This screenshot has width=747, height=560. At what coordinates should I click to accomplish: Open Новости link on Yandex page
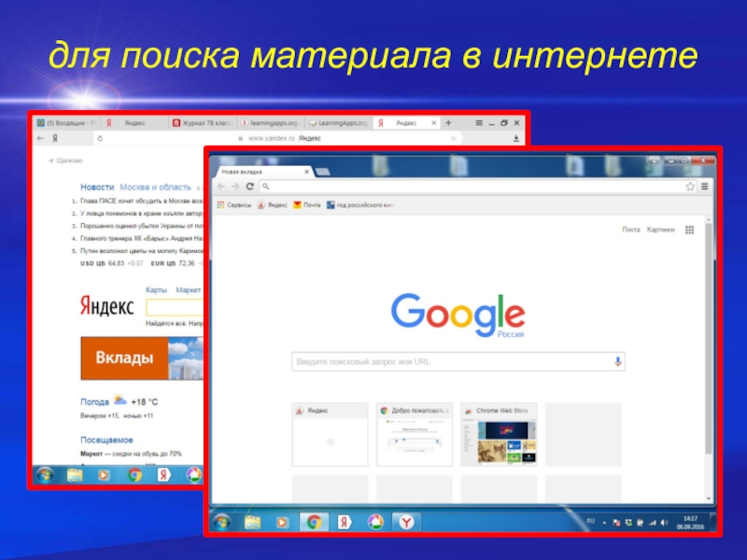(x=97, y=188)
